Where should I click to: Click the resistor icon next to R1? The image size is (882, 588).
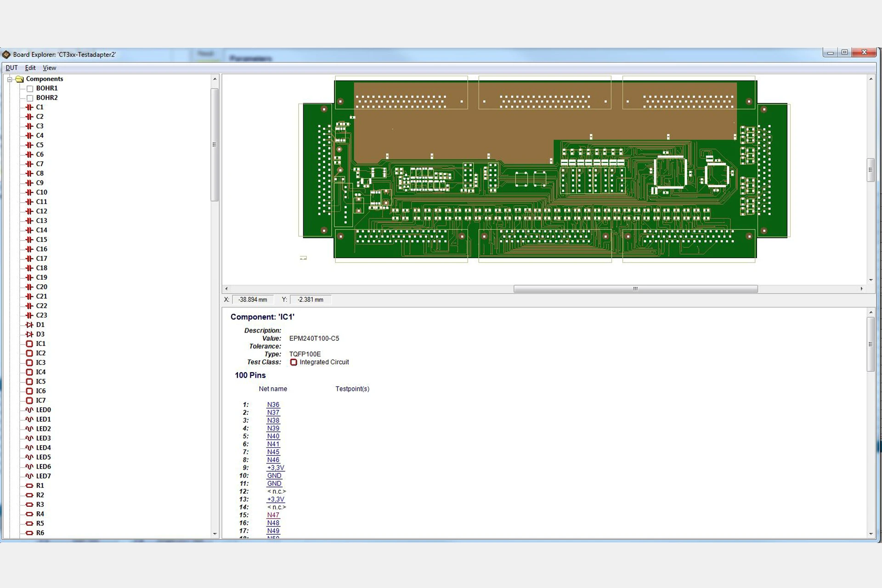(29, 486)
